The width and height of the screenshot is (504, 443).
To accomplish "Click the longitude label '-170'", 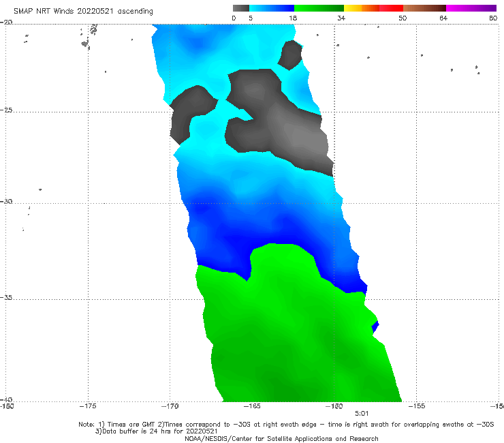I will coord(170,406).
